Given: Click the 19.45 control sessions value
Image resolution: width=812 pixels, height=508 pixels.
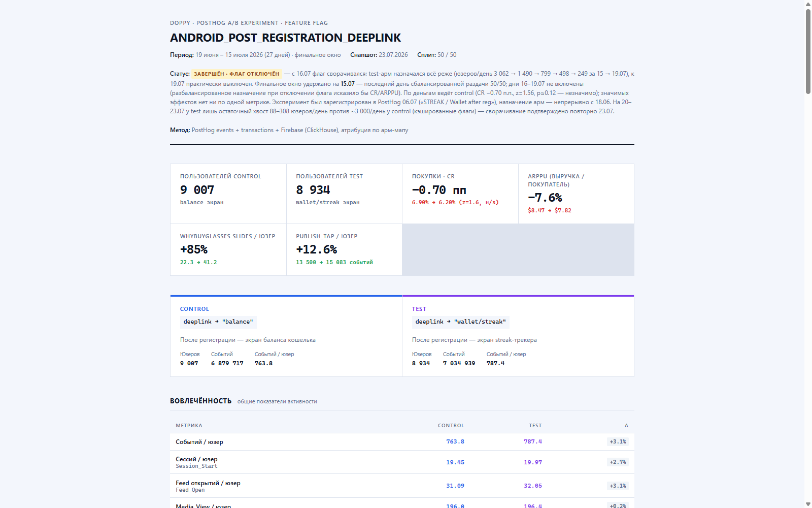Looking at the screenshot, I should (x=455, y=462).
